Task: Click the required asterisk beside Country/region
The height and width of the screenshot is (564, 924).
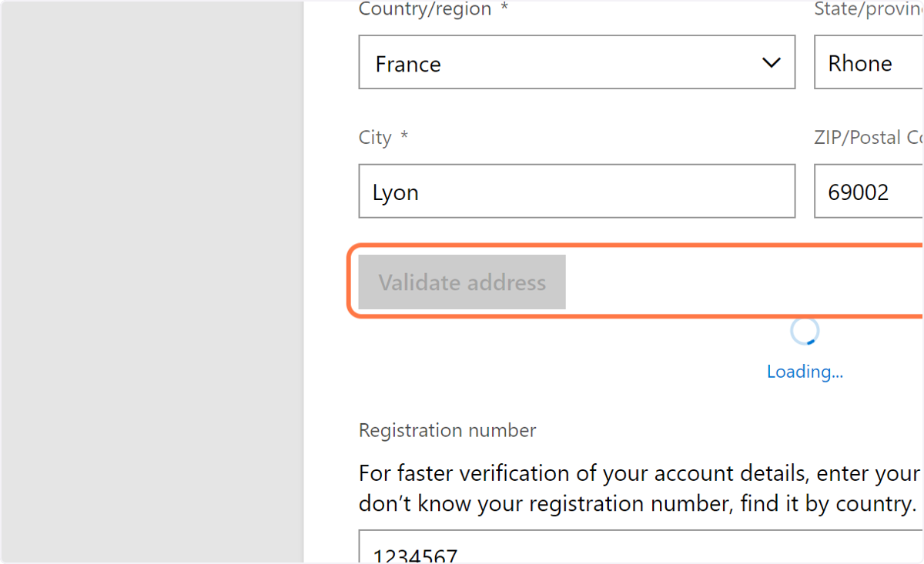Action: [504, 8]
